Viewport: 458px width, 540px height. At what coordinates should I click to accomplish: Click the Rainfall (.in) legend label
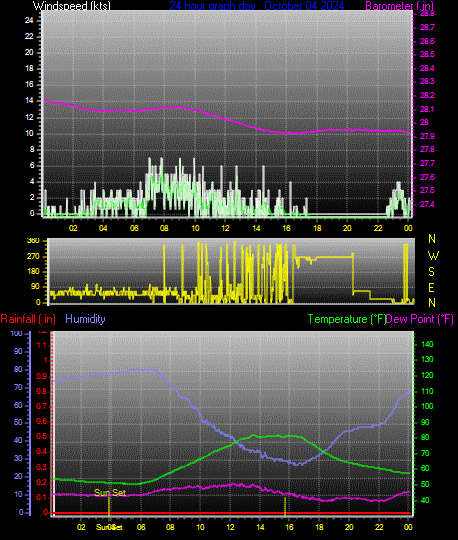click(28, 319)
